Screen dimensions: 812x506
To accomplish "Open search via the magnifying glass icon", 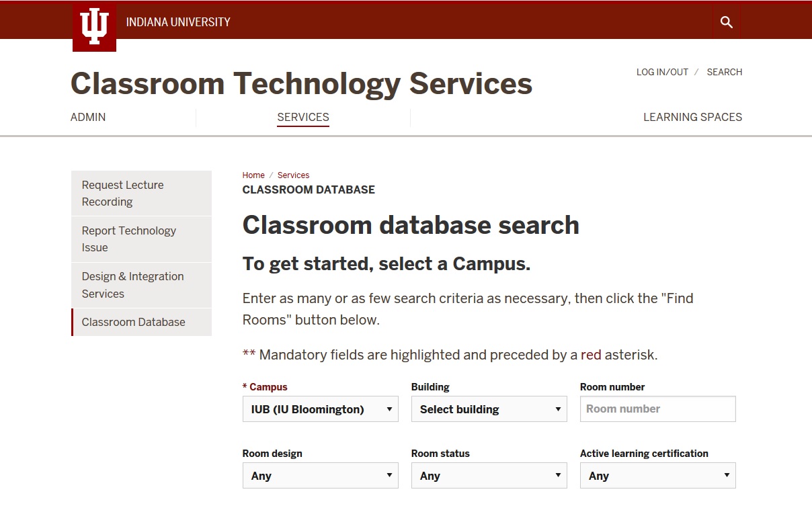I will (726, 22).
